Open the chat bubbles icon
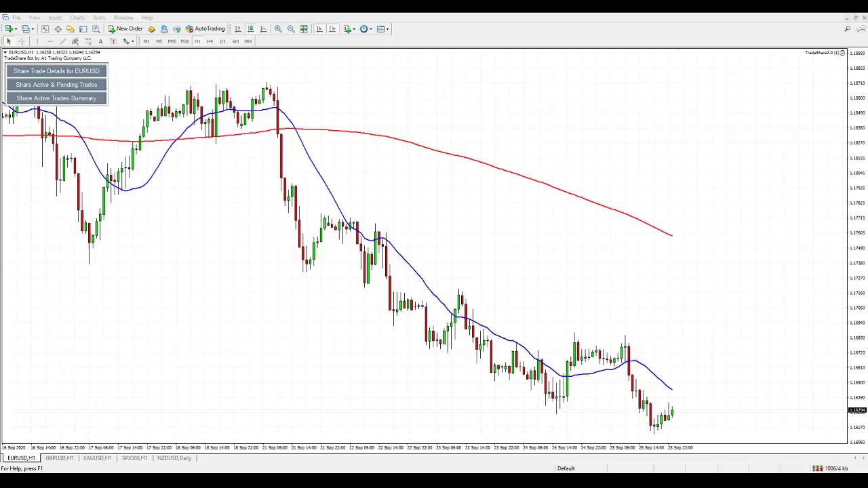This screenshot has height=488, width=868. (861, 28)
